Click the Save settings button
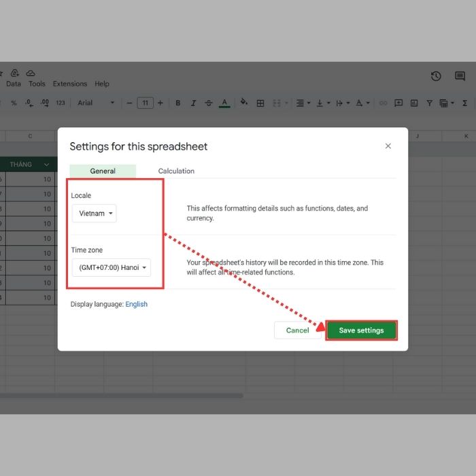 (x=361, y=330)
